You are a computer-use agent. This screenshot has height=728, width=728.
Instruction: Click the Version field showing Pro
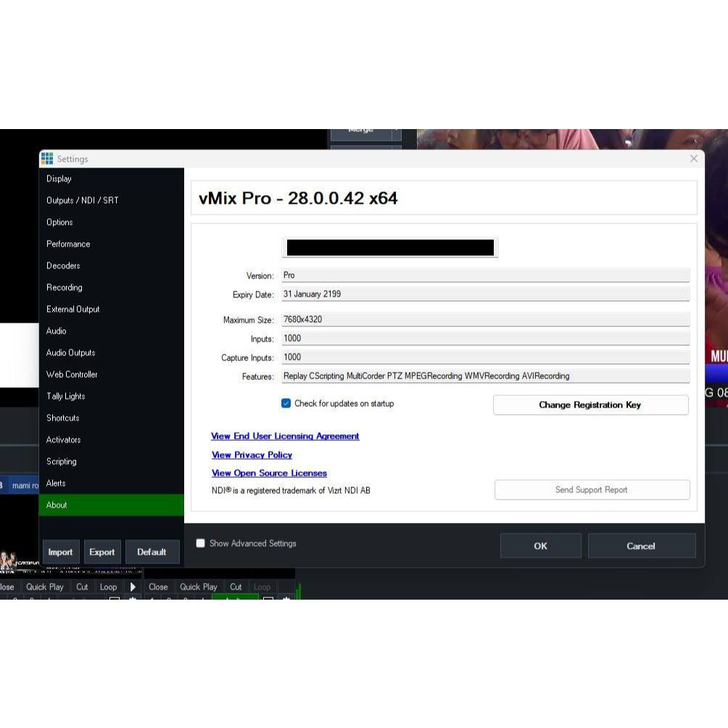click(486, 276)
